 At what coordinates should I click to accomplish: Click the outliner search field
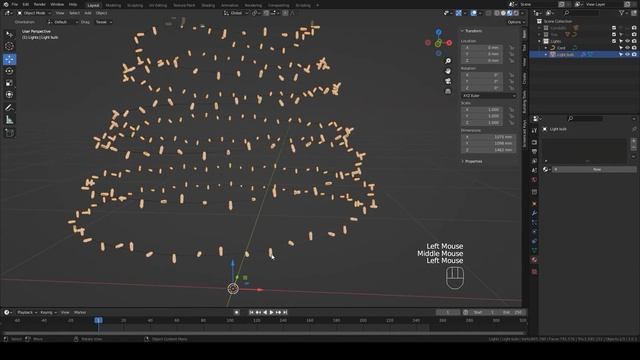click(583, 13)
